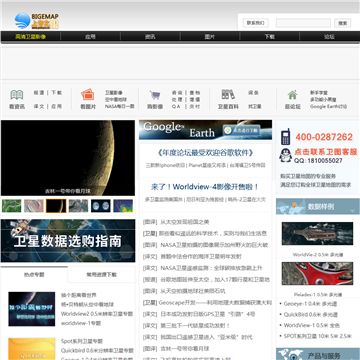This screenshot has width=360, height=360.
Task: Open the 新手学堂 link
Action: click(319, 93)
